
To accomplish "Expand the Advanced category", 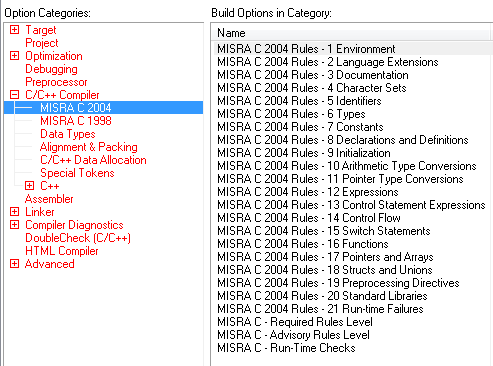I will coord(14,264).
